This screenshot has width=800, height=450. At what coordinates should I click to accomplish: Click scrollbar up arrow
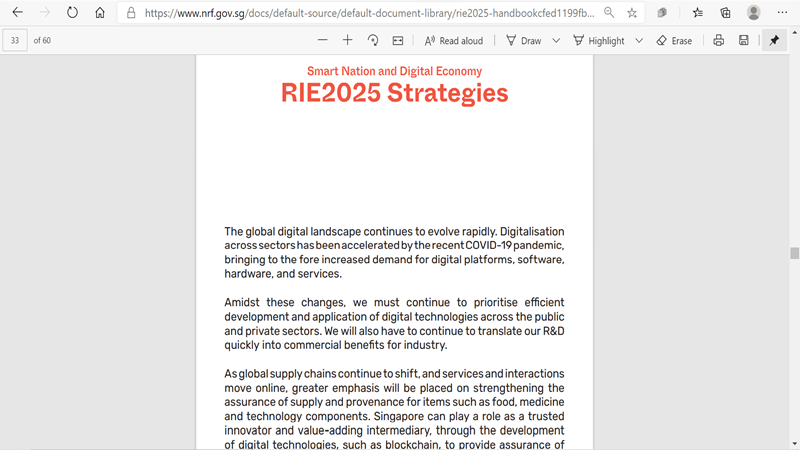point(794,32)
